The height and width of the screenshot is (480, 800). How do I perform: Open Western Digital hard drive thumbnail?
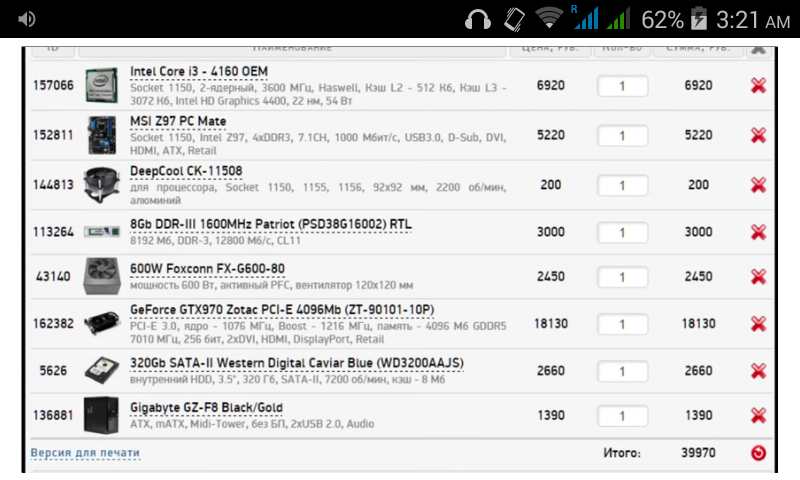[102, 370]
